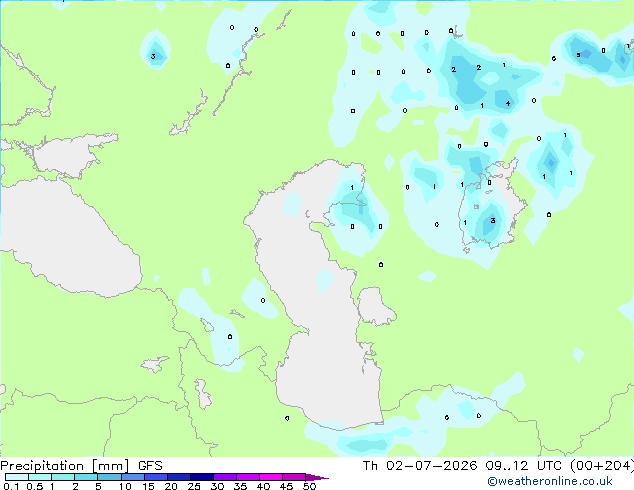Pick the legend swatch between 45 and 50
The width and height of the screenshot is (634, 490).
pyautogui.click(x=294, y=477)
